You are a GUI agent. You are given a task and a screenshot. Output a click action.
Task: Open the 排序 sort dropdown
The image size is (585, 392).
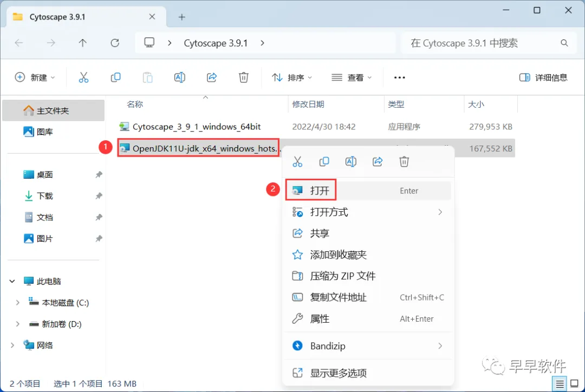[292, 77]
